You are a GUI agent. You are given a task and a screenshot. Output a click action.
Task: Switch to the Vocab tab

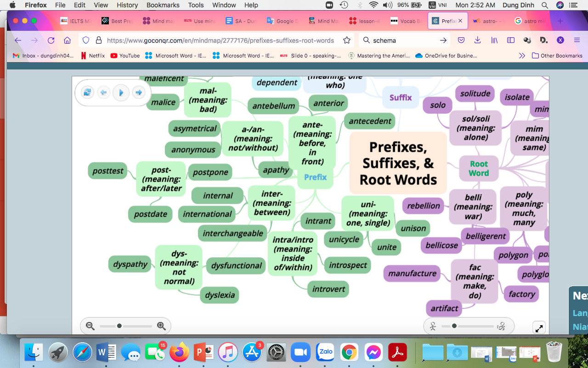point(406,21)
